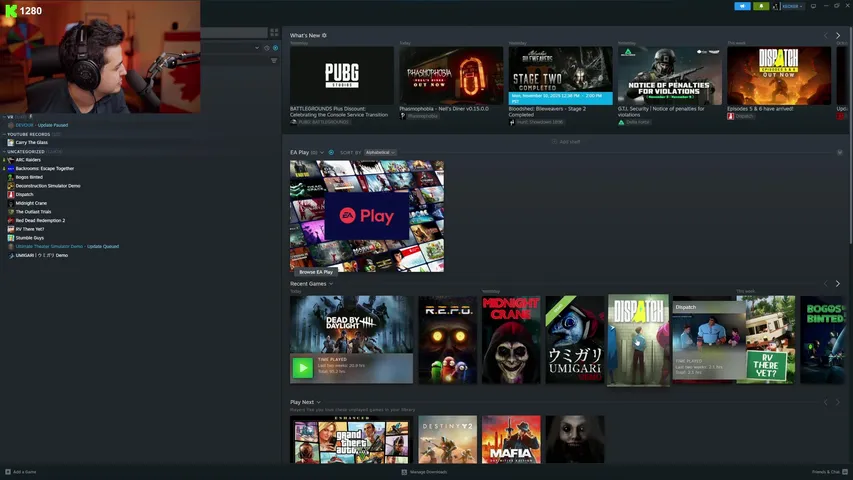Click the Browse EA Play button
The width and height of the screenshot is (853, 480).
pyautogui.click(x=316, y=272)
